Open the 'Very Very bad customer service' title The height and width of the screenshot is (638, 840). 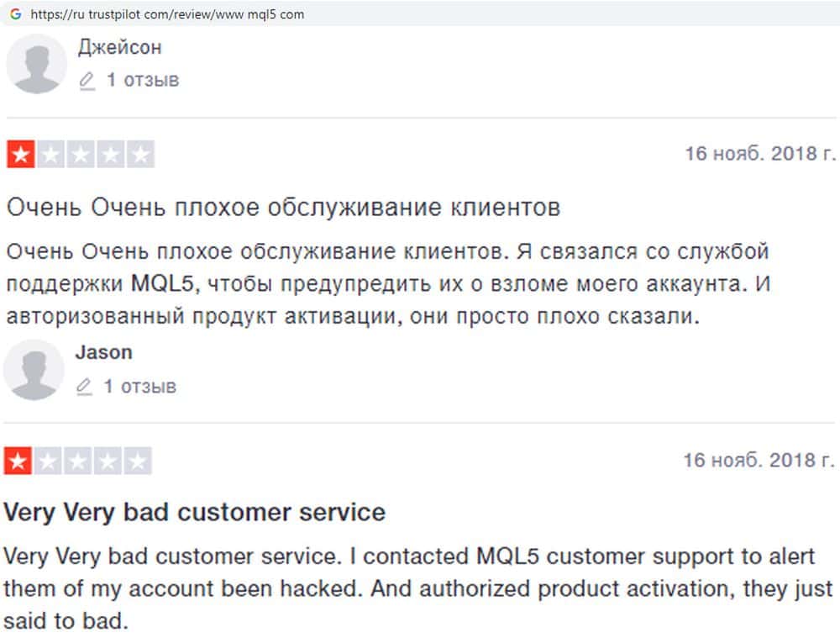[195, 512]
